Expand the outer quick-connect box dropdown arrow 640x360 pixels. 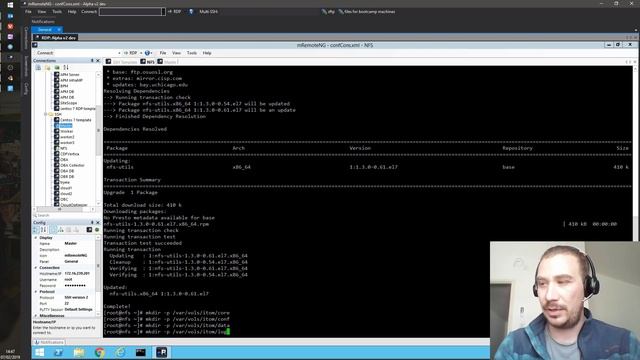(x=163, y=12)
